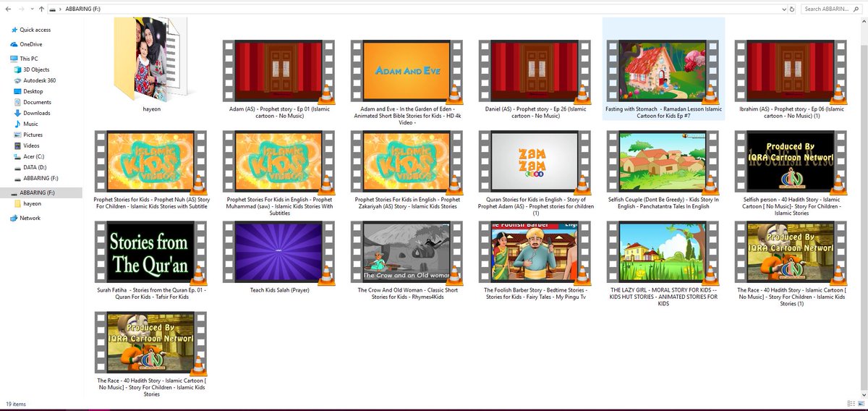The image size is (868, 411).
Task: Open the recent locations dropdown arrow
Action: tap(30, 9)
